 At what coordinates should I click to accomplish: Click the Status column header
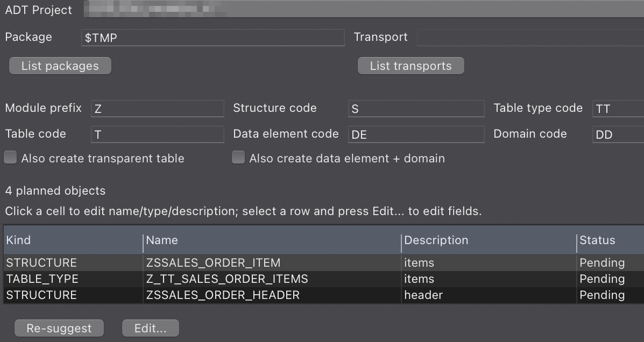[x=610, y=240]
